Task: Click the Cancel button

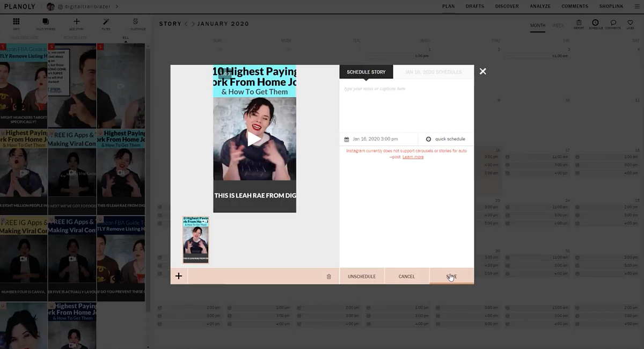Action: 407,277
